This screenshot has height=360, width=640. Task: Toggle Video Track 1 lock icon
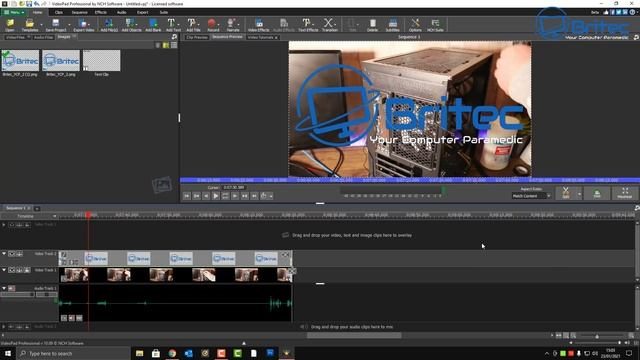27,270
